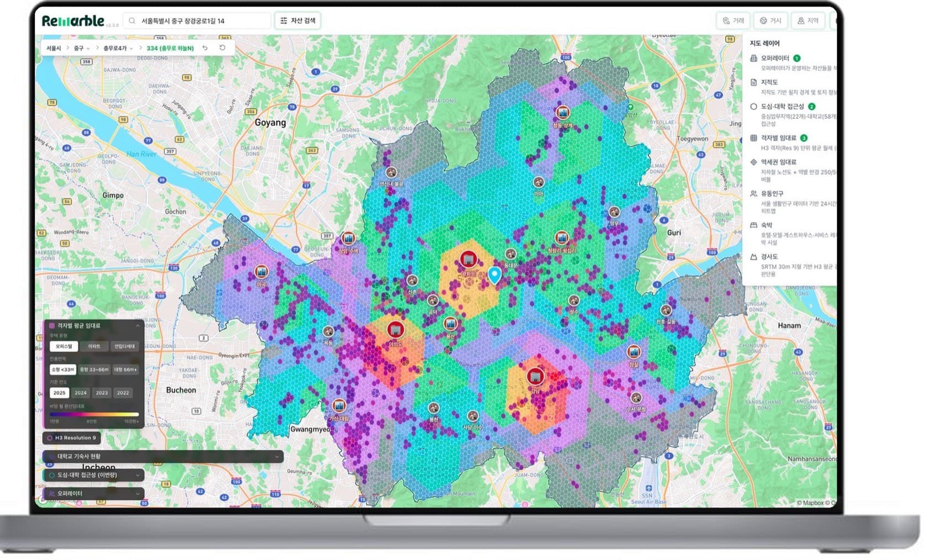This screenshot has width=939, height=560.
Task: Toggle the 격자별 임대료 map layer
Action: (x=792, y=142)
